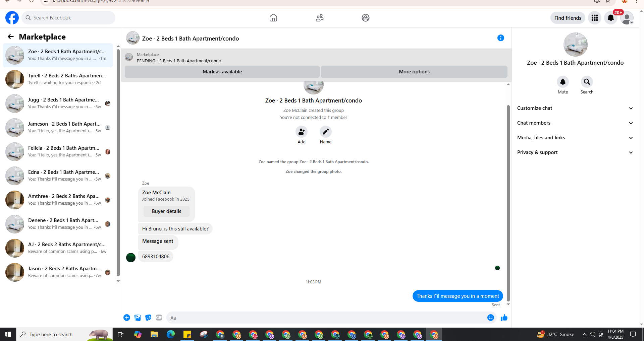Open more actions plus icon
Viewport: 644px width, 341px height.
point(127,318)
